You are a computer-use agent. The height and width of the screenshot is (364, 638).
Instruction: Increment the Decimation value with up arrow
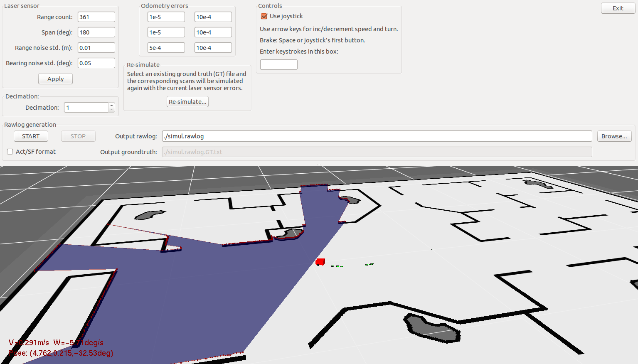tap(111, 105)
